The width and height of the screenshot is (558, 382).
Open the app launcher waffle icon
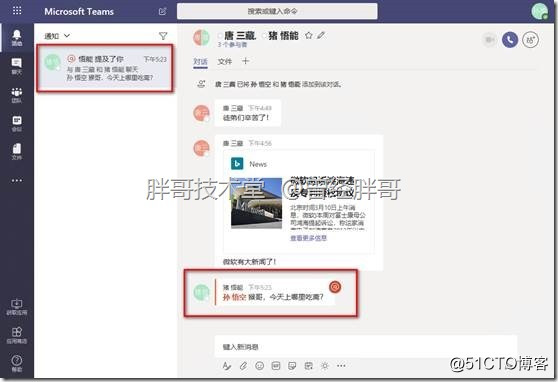tap(17, 11)
